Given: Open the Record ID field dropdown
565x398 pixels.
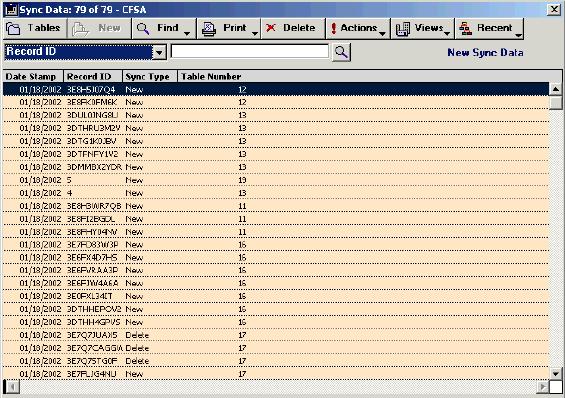Looking at the screenshot, I should 159,52.
